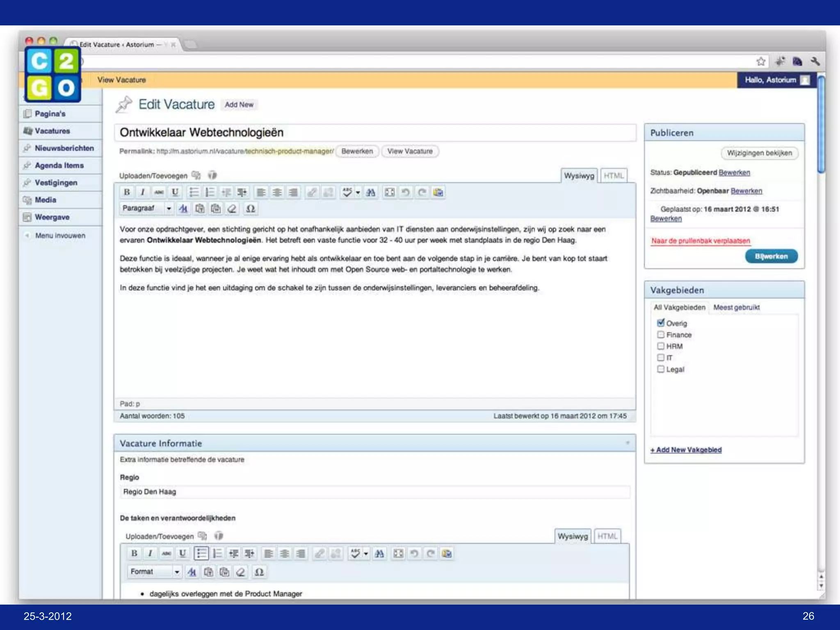Viewport: 840px width, 630px height.
Task: Toggle bold in the main editor toolbar
Action: 127,192
